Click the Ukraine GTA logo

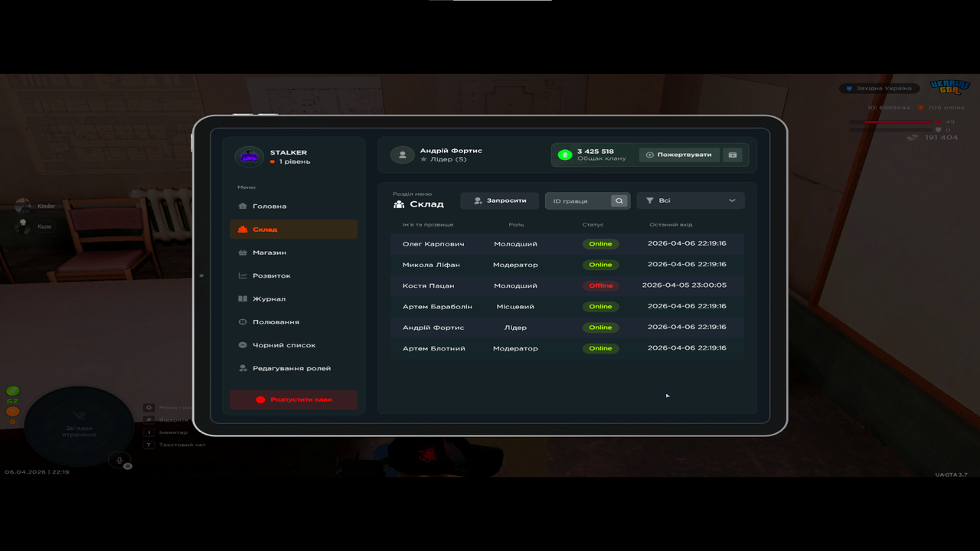(x=949, y=86)
